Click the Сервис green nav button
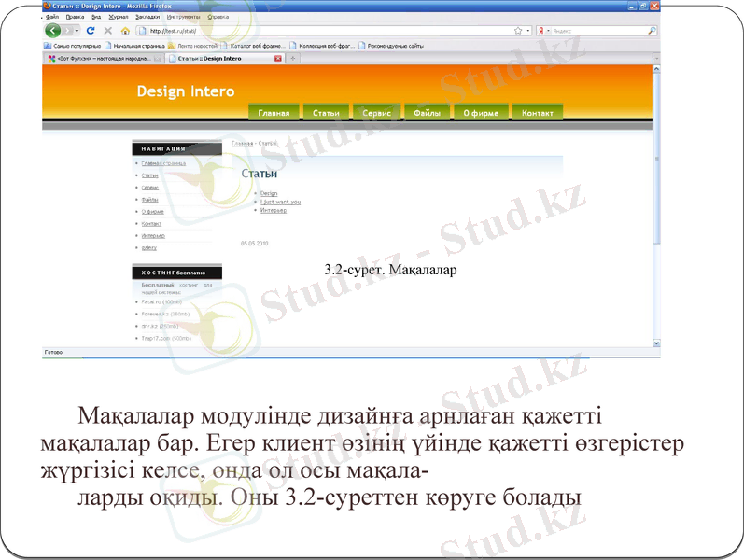Image resolution: width=744 pixels, height=560 pixels. (377, 113)
